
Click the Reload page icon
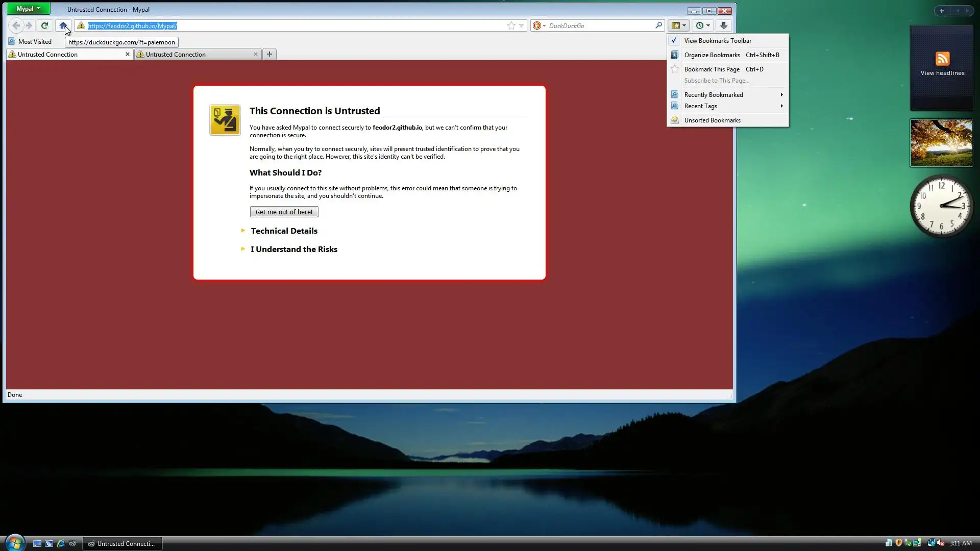(44, 26)
